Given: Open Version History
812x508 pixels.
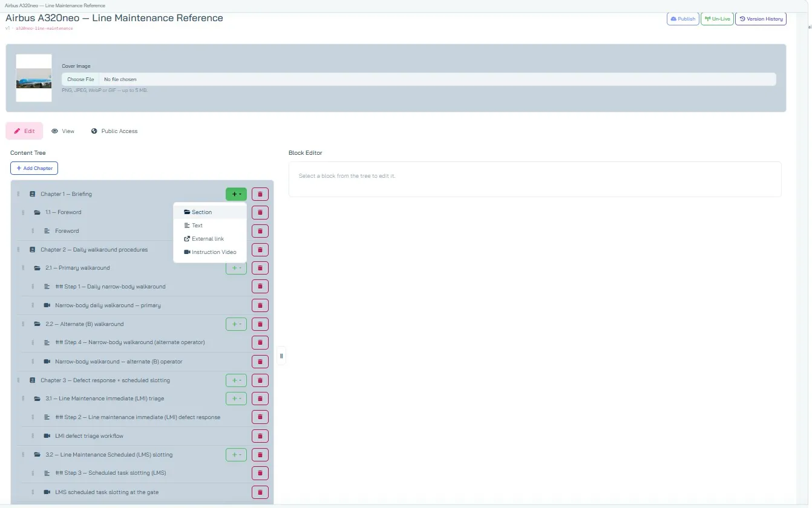Looking at the screenshot, I should tap(761, 19).
